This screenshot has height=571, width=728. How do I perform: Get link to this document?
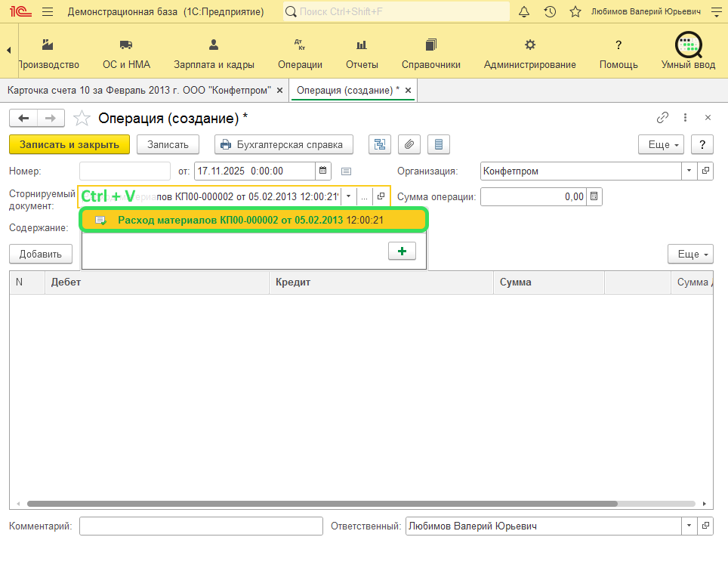[x=662, y=118]
